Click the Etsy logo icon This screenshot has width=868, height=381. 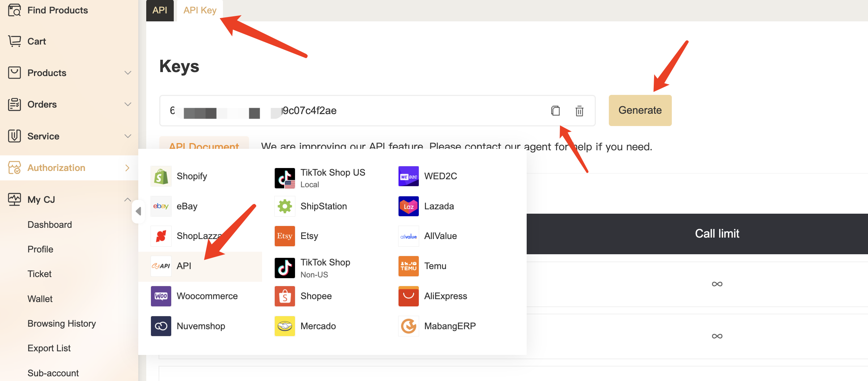[x=285, y=236]
